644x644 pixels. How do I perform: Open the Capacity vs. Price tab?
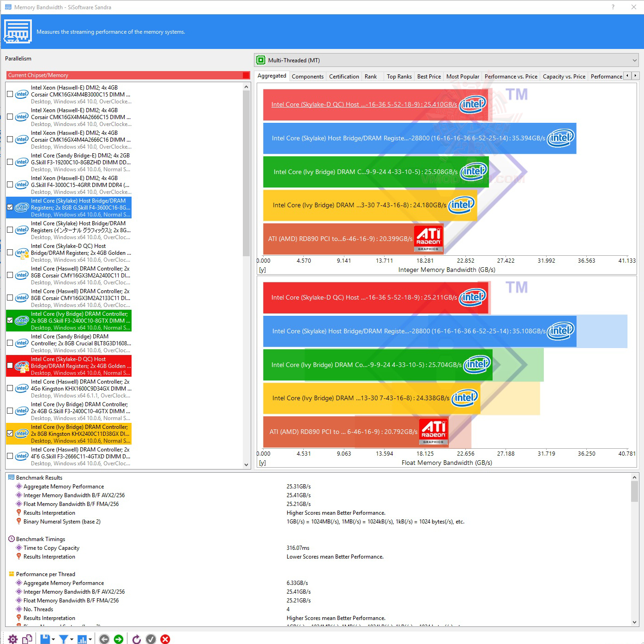click(564, 77)
